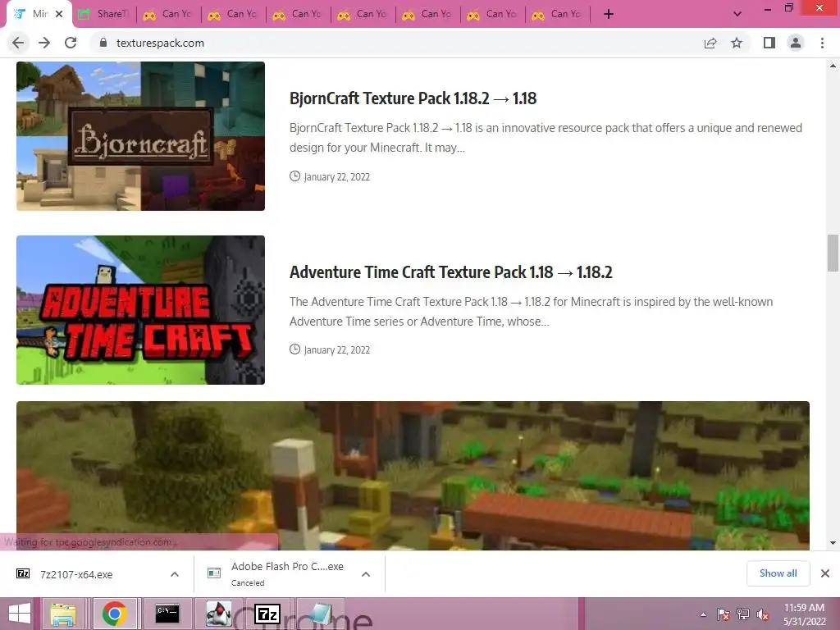840x630 pixels.
Task: Reload the texturespack.com page
Action: tap(71, 43)
